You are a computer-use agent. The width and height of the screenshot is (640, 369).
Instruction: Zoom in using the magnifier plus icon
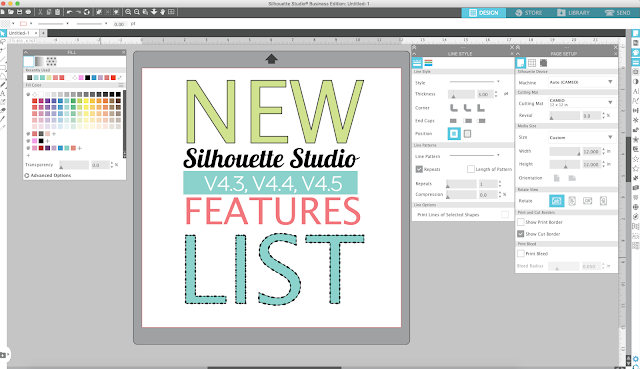click(128, 12)
